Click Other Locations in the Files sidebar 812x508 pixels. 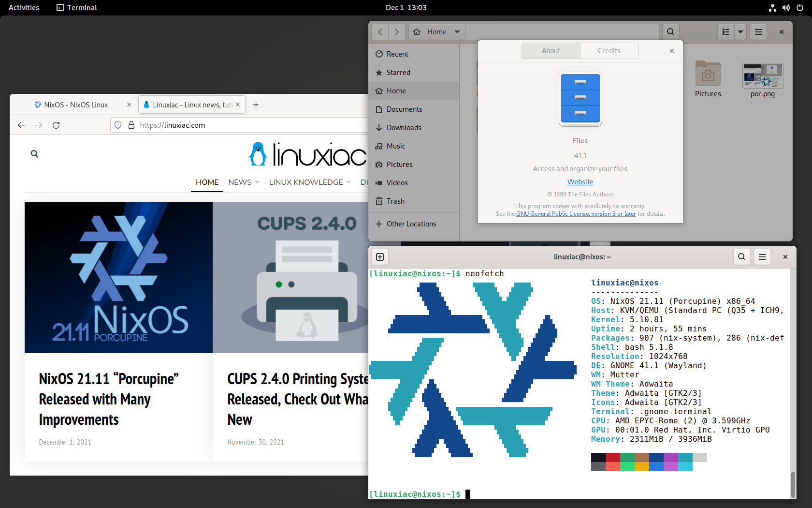414,224
